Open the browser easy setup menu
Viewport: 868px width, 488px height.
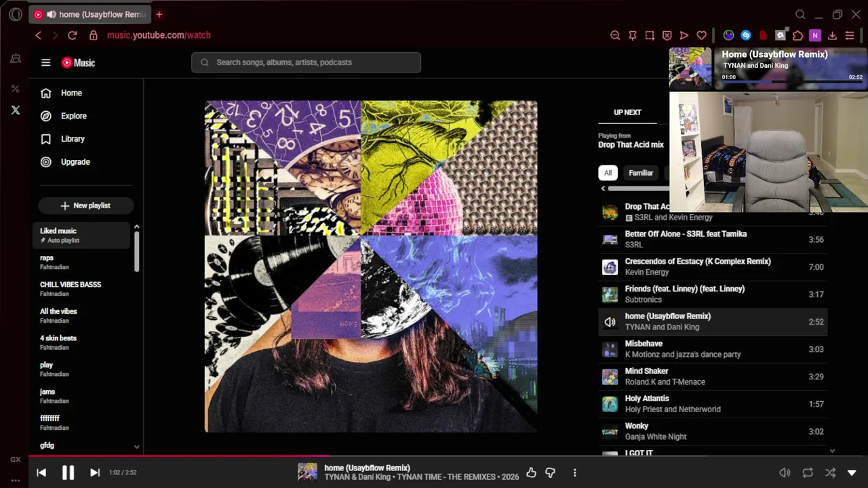click(x=850, y=35)
